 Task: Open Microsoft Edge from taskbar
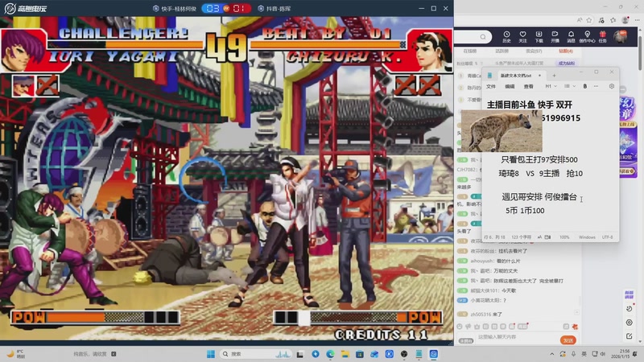[330, 354]
